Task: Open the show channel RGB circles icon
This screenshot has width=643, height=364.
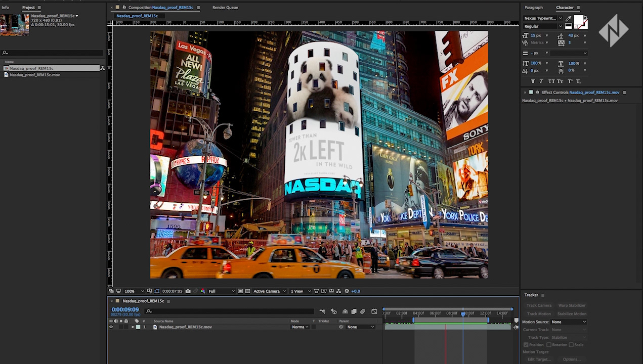Action: pyautogui.click(x=202, y=291)
